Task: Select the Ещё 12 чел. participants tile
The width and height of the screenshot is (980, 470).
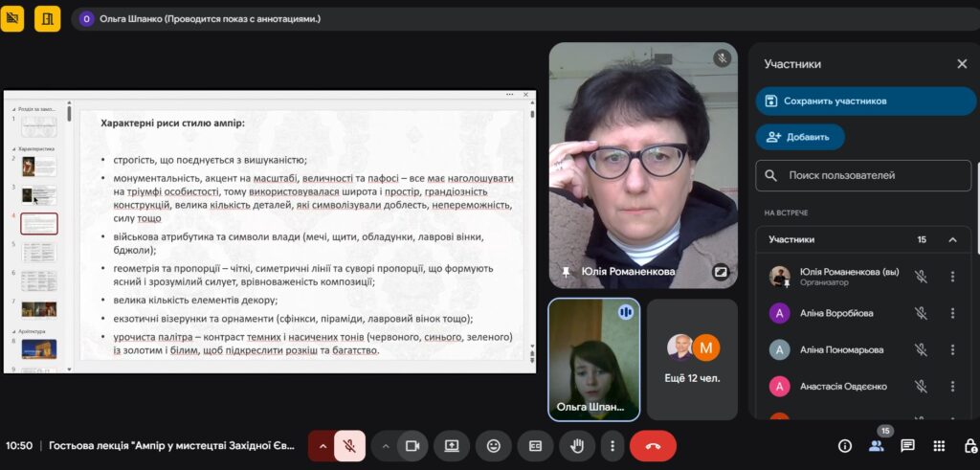Action: 692,359
